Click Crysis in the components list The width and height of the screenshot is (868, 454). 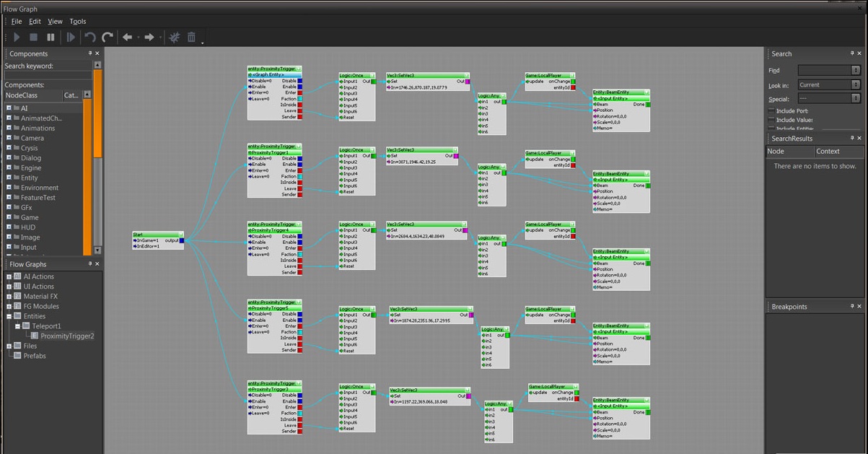(29, 148)
